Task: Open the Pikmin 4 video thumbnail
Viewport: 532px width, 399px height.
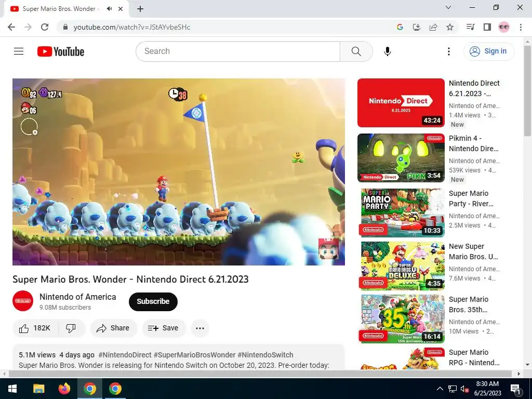Action: coord(401,158)
